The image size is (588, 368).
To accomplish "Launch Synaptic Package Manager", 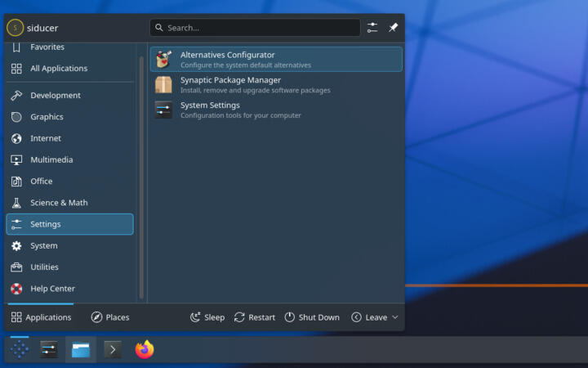I will pyautogui.click(x=276, y=84).
